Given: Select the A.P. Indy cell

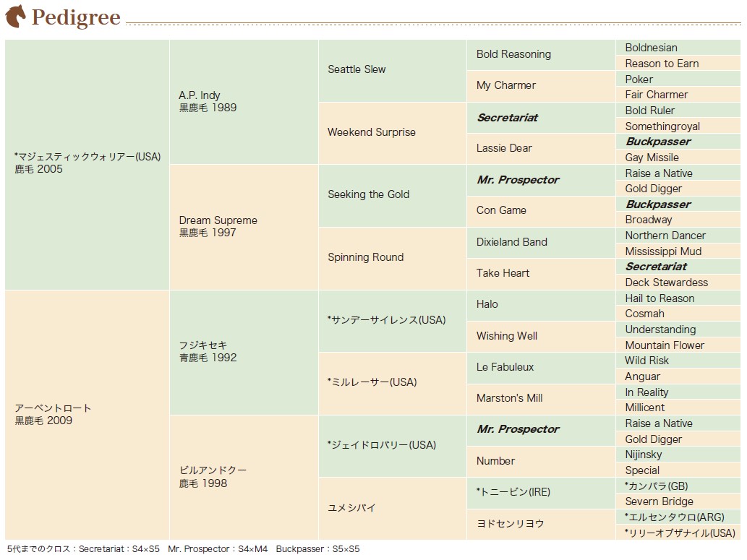Looking at the screenshot, I should point(244,102).
